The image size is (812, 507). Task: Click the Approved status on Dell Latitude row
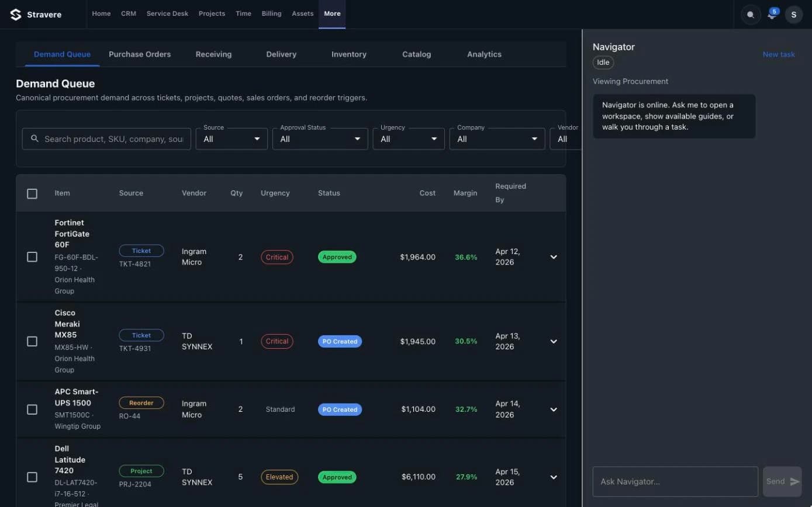pos(337,477)
